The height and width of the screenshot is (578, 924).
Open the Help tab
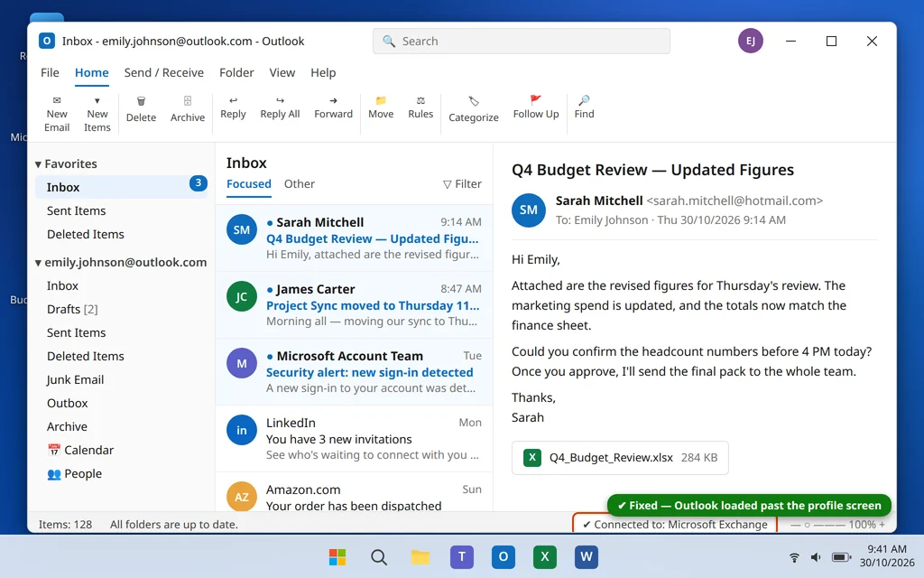tap(323, 72)
